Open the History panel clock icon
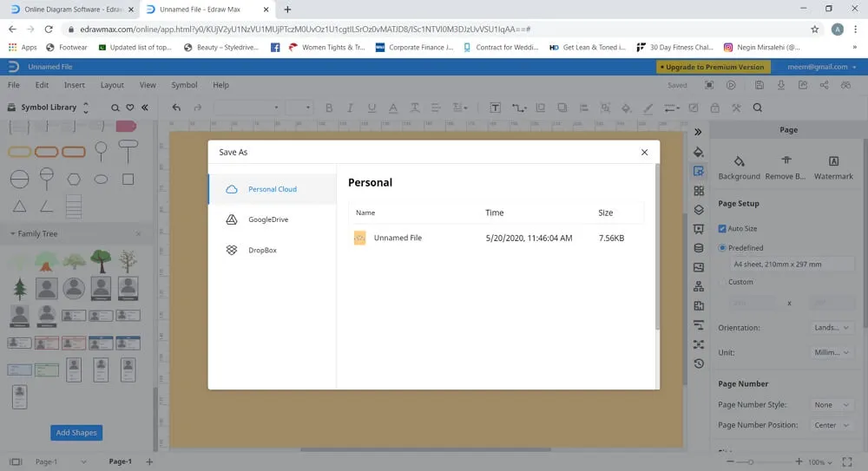 699,364
